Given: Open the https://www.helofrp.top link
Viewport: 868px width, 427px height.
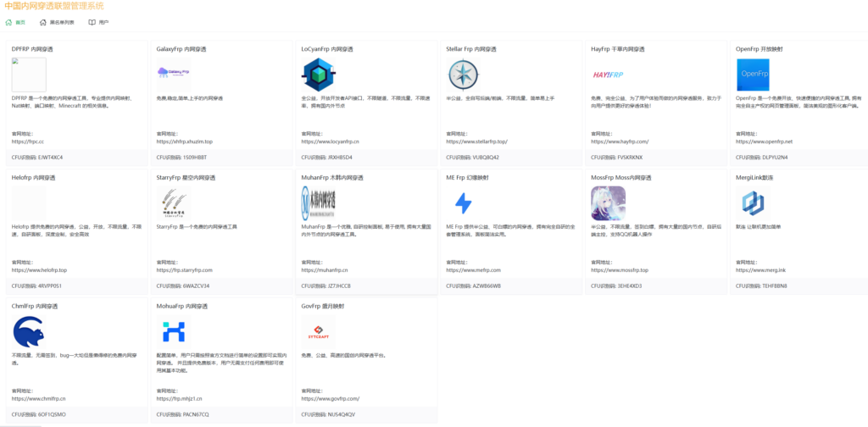Looking at the screenshot, I should tap(39, 270).
